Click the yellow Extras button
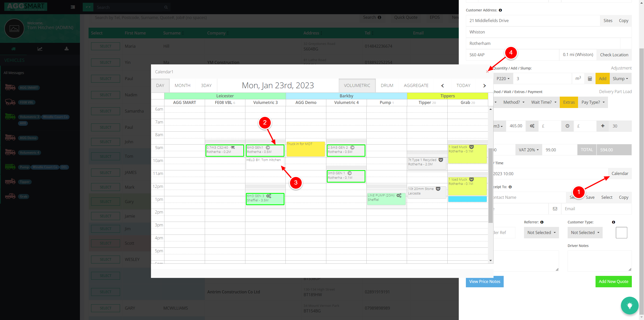Image resolution: width=644 pixels, height=320 pixels. 569,102
